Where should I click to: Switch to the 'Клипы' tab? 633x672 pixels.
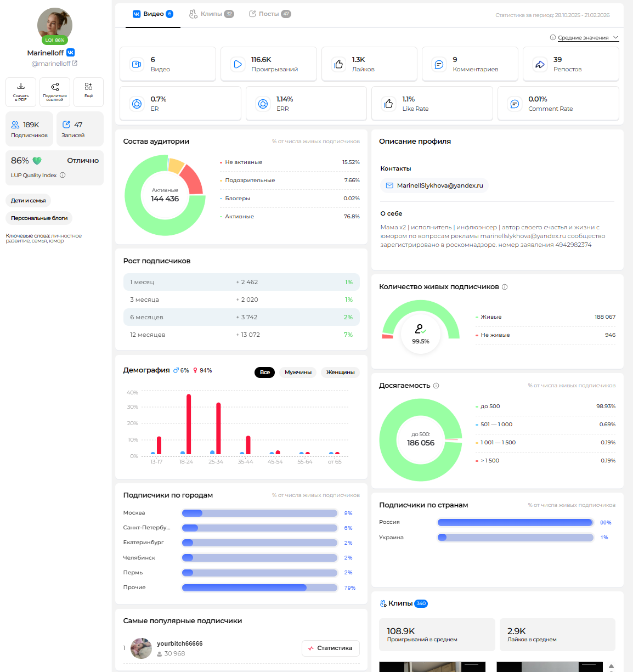pos(211,14)
